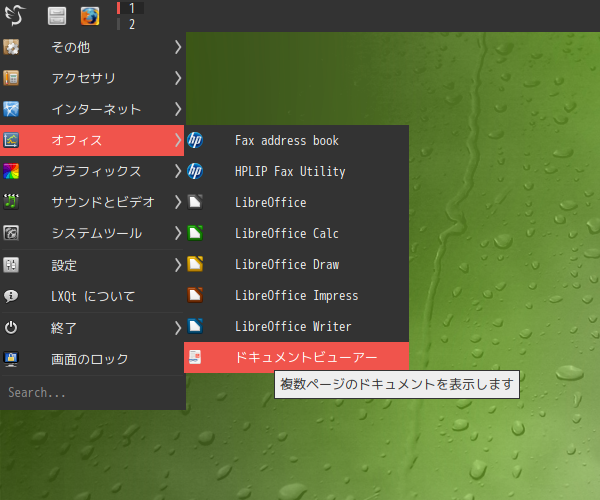Expand the グラフィックス submenu arrow
This screenshot has height=500, width=600.
pos(178,171)
